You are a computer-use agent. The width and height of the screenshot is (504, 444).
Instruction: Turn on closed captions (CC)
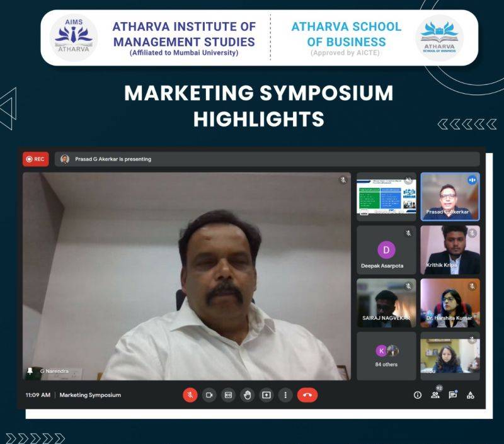[x=228, y=395]
